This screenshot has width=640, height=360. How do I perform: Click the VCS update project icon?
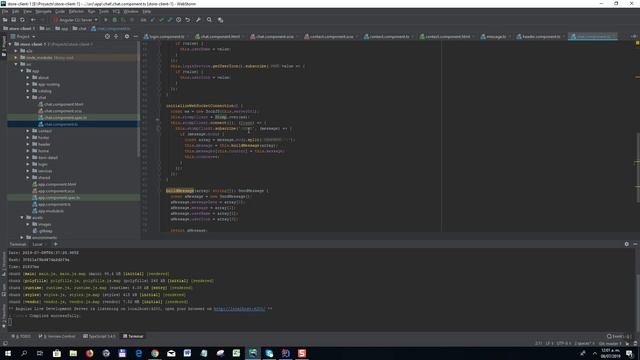click(153, 20)
